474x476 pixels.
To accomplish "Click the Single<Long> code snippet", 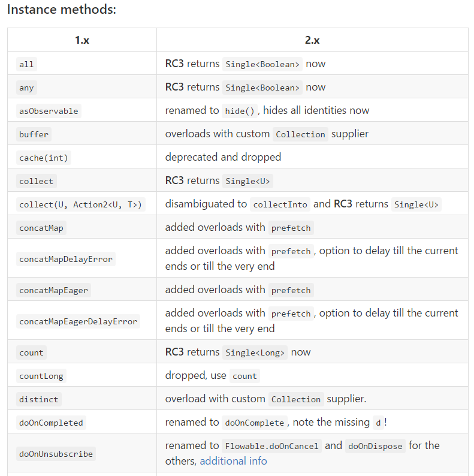I will pos(255,353).
